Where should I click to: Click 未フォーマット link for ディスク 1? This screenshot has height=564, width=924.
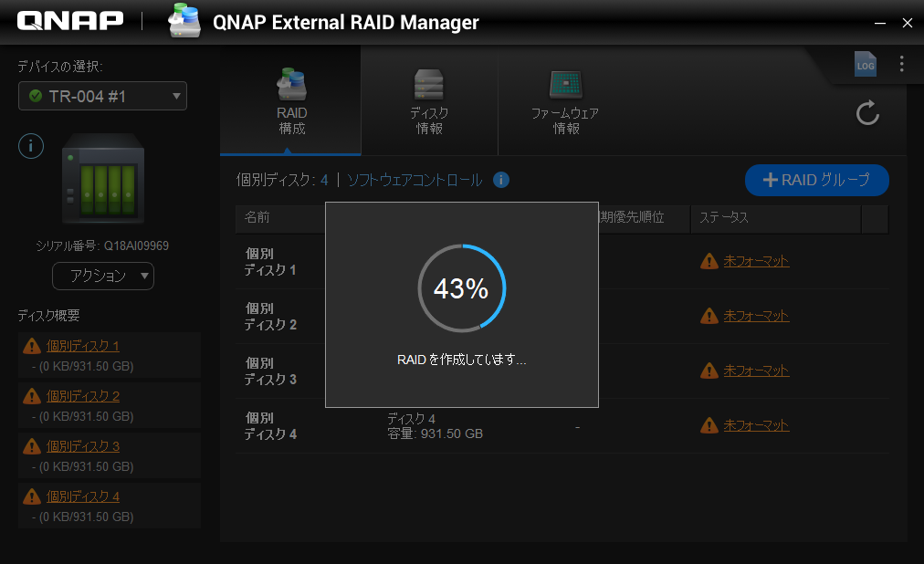tap(756, 261)
